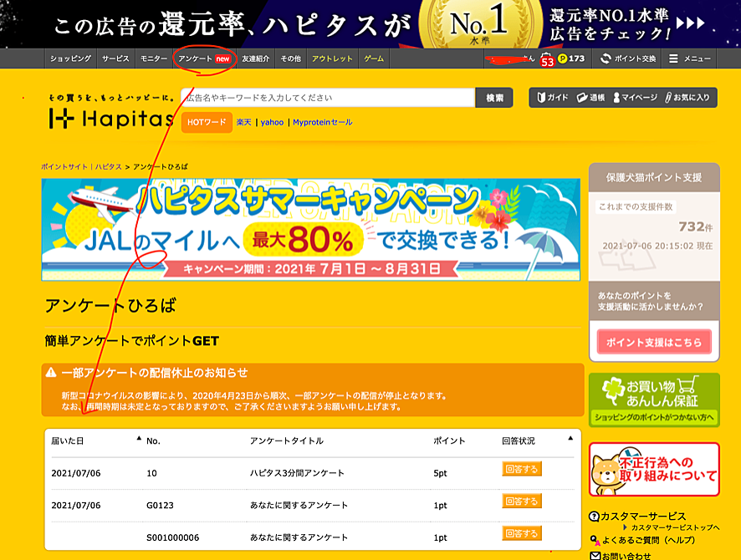The height and width of the screenshot is (560, 741).
Task: Open the アンケート navigation menu
Action: [x=204, y=59]
